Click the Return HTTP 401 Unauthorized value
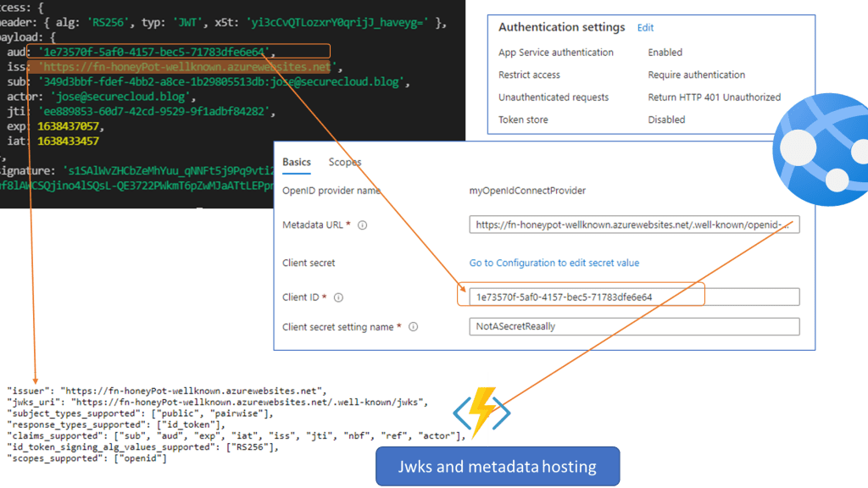Image resolution: width=868 pixels, height=488 pixels. 714,97
